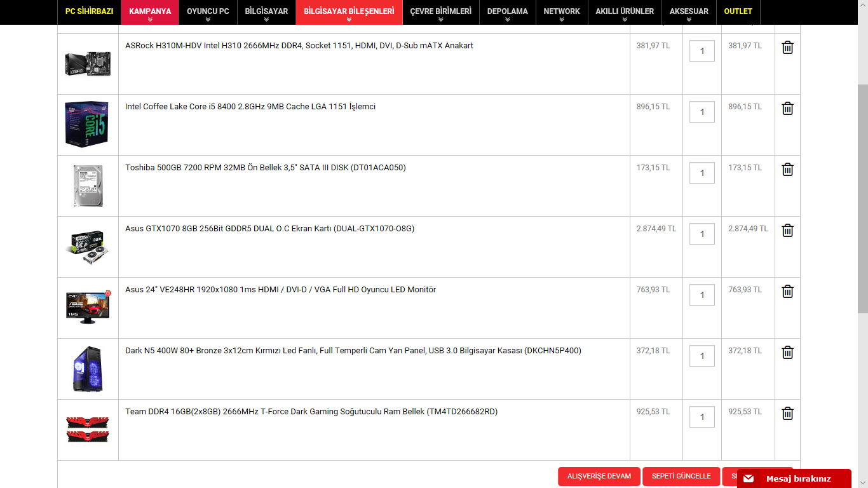Remove the Asus GTX1070 graphics card
The height and width of the screenshot is (488, 868).
coord(787,231)
